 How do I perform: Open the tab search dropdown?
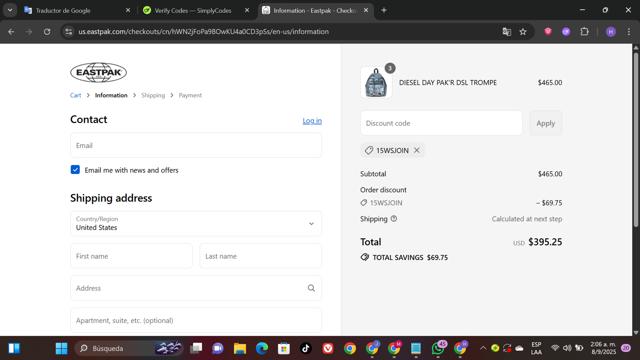(x=10, y=11)
